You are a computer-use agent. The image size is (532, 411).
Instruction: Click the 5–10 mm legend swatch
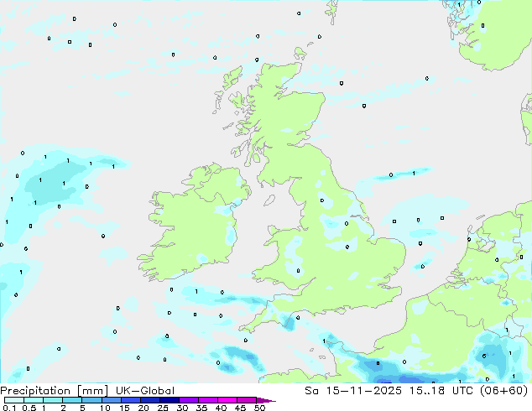[x=92, y=400]
